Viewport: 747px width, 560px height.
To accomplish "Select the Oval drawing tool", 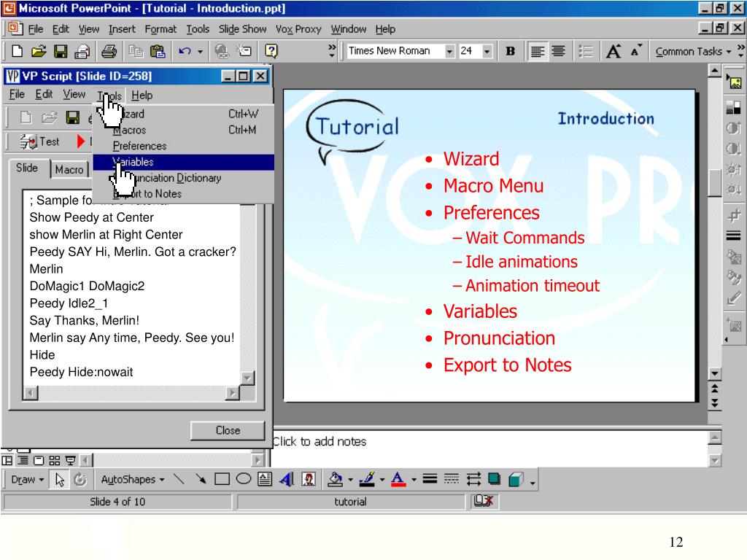I will 244,479.
